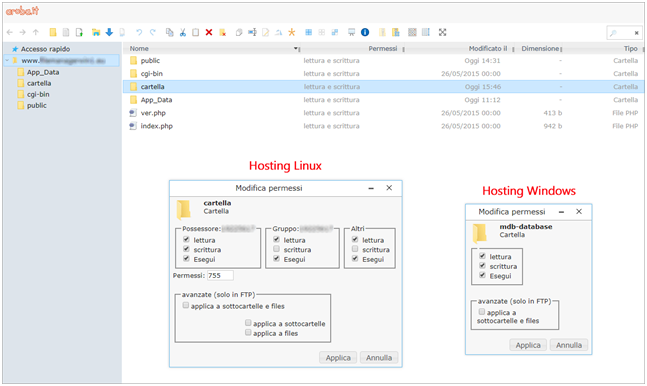Toggle Altri lettura checkbox

tap(355, 239)
